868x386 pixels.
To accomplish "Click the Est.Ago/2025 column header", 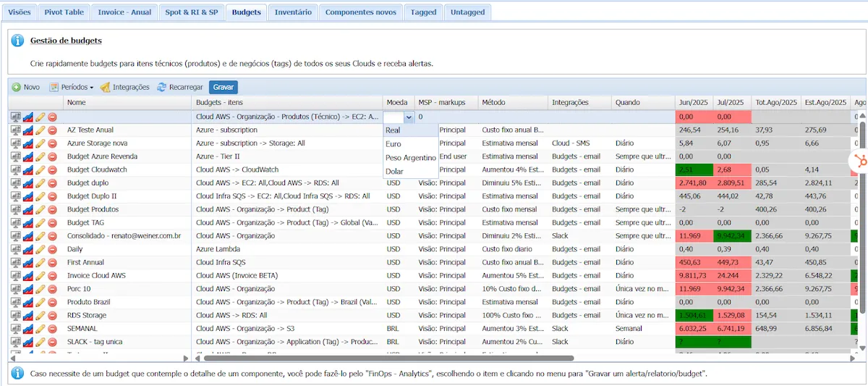I will [825, 103].
